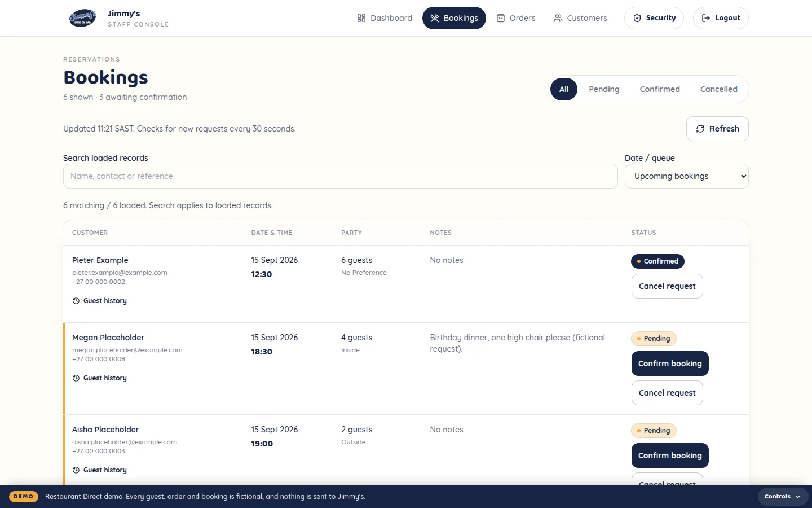Screen dimensions: 812x508
Task: Click the history icon for Megan Placeholder
Action: 76,378
